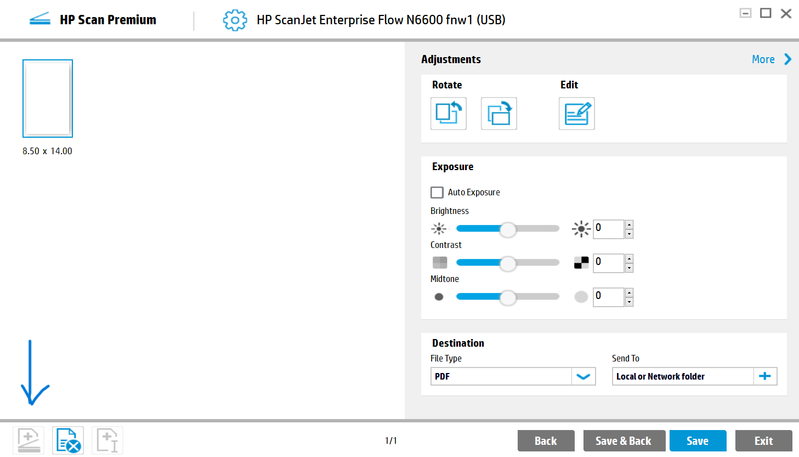Click the Send To destination field

point(682,376)
